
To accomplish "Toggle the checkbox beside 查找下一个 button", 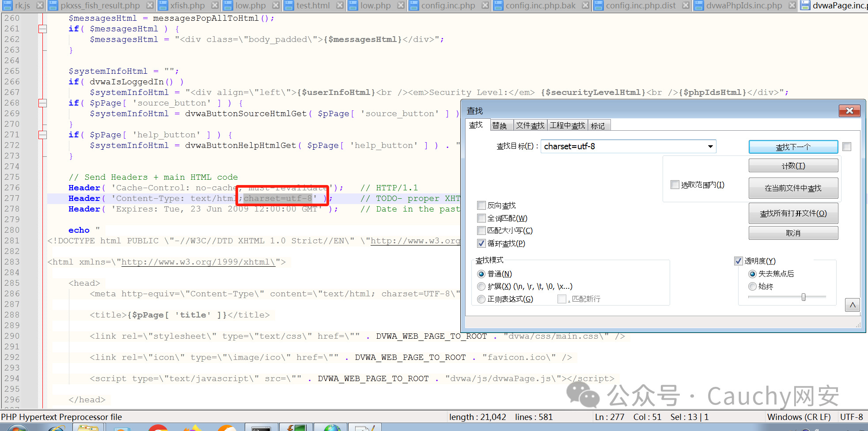I will pyautogui.click(x=847, y=147).
